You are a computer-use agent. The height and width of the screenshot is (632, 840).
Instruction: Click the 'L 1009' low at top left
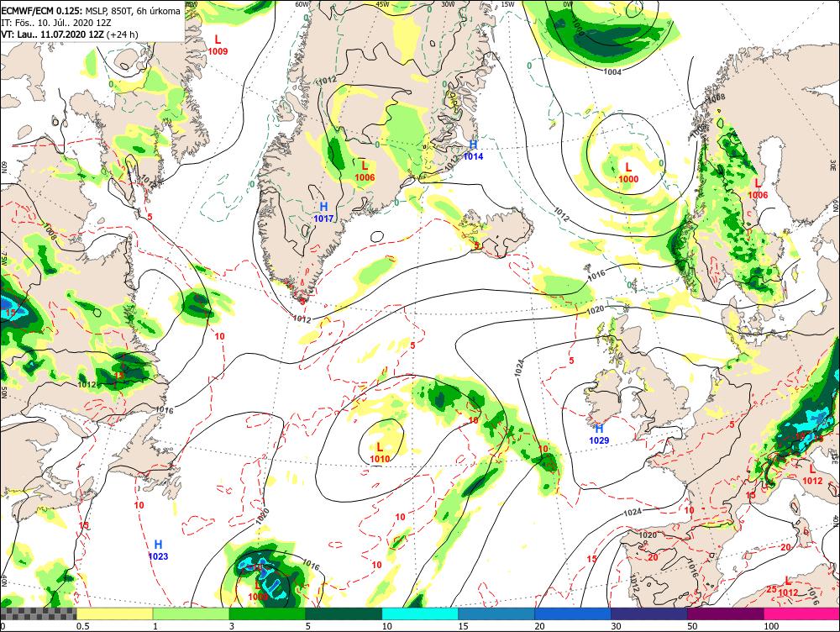(x=218, y=45)
